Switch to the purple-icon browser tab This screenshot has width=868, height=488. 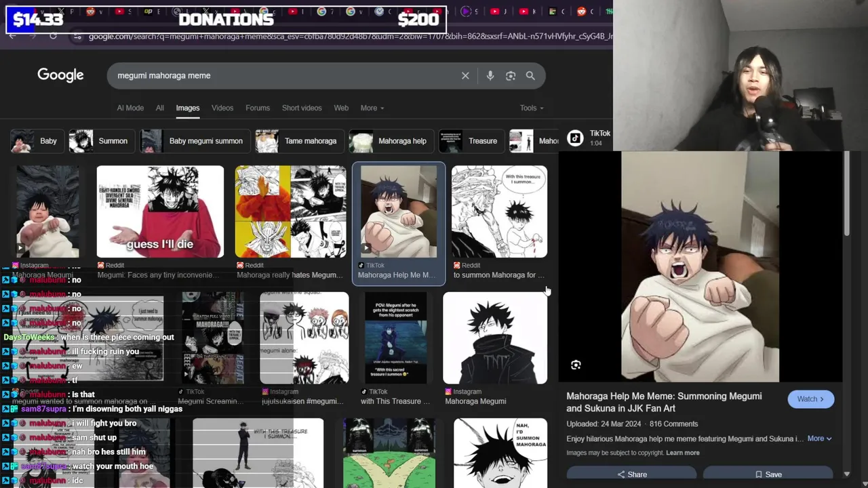pyautogui.click(x=466, y=12)
